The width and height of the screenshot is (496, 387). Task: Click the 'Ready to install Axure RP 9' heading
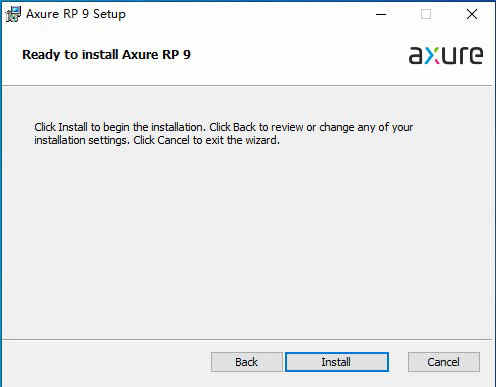pos(106,55)
